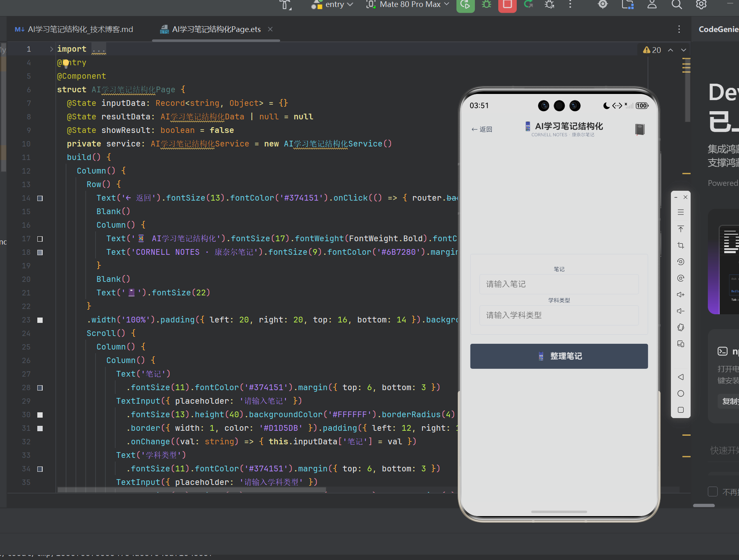Decrease emulator volume
The height and width of the screenshot is (560, 739).
681,311
